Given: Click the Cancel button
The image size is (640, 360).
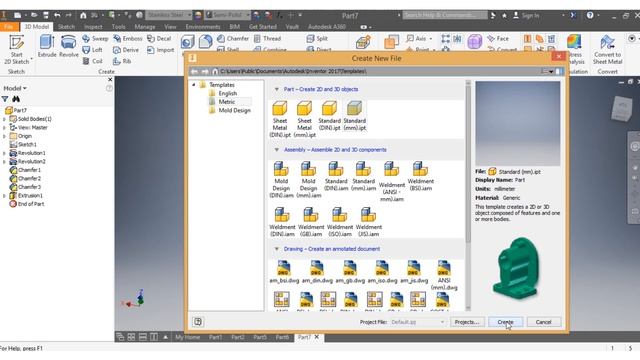Looking at the screenshot, I should tap(544, 322).
